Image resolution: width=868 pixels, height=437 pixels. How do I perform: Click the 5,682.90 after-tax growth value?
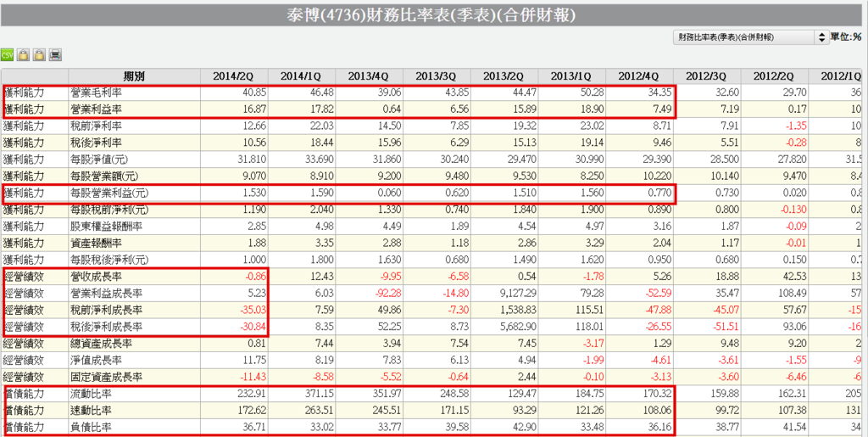coord(517,327)
